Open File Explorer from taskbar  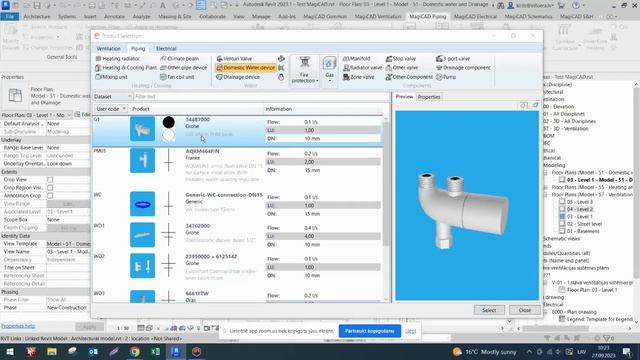click(x=51, y=351)
